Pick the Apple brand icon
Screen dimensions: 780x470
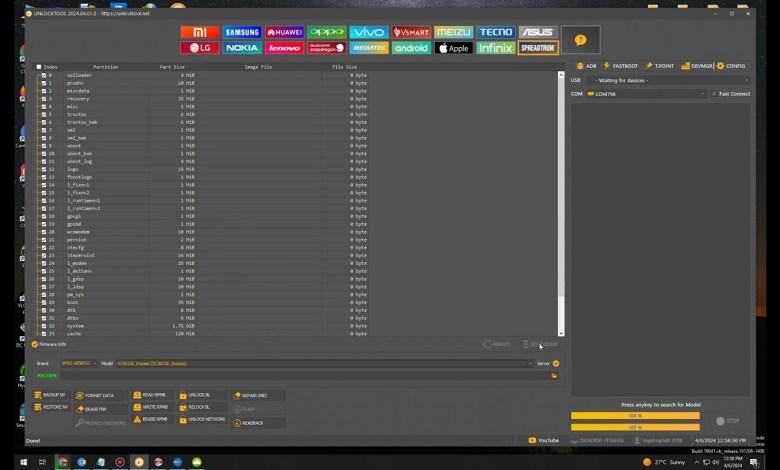coord(453,48)
